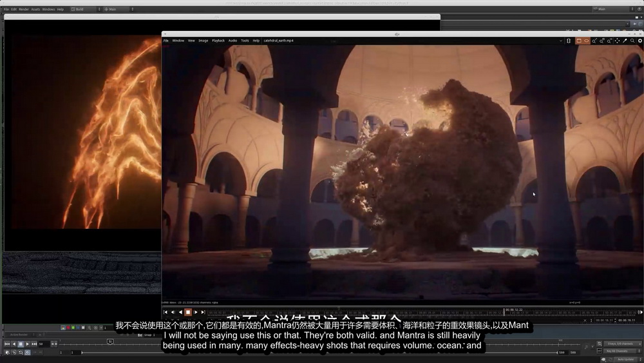Click the djv zoom out magnifier icon

click(601, 41)
